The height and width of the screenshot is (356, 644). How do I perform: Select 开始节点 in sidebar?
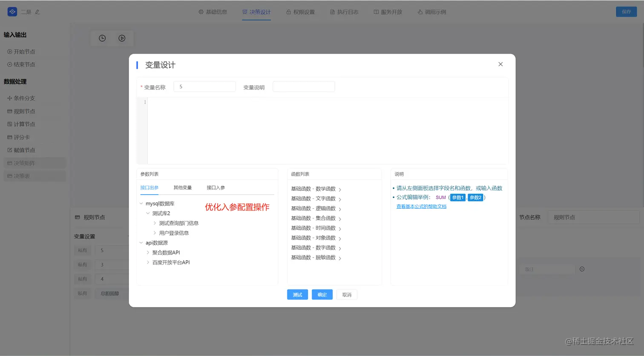(x=21, y=52)
